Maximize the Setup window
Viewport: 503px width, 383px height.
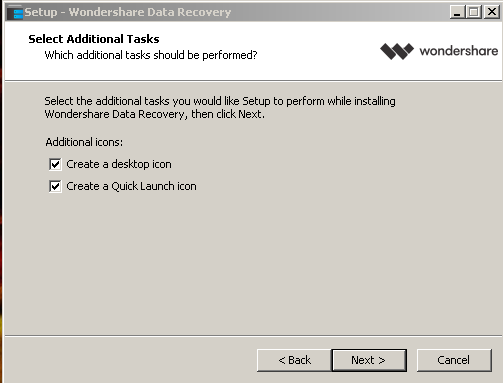[473, 12]
